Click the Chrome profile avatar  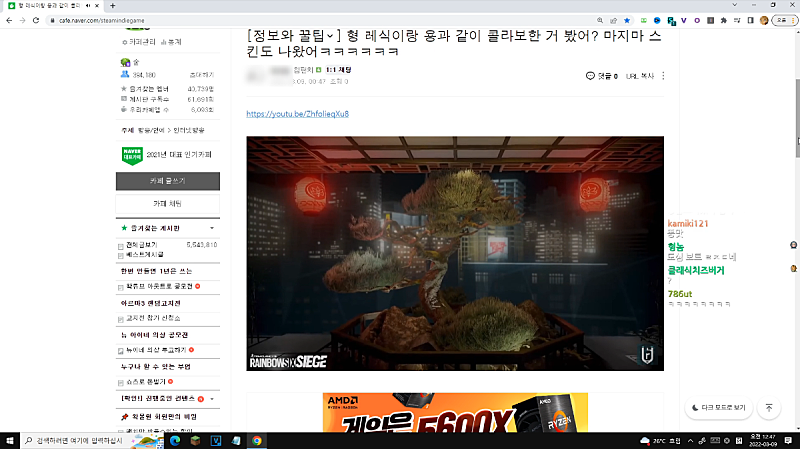764,20
